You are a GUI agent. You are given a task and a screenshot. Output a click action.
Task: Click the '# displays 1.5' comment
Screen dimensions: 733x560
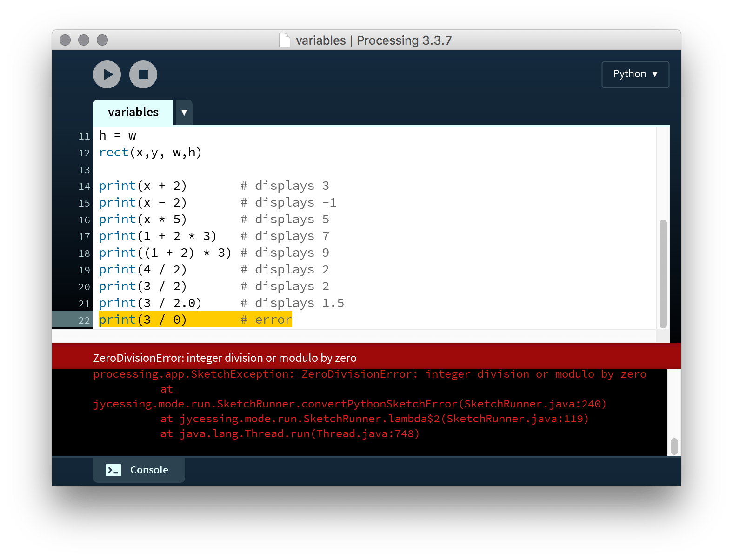pos(292,303)
